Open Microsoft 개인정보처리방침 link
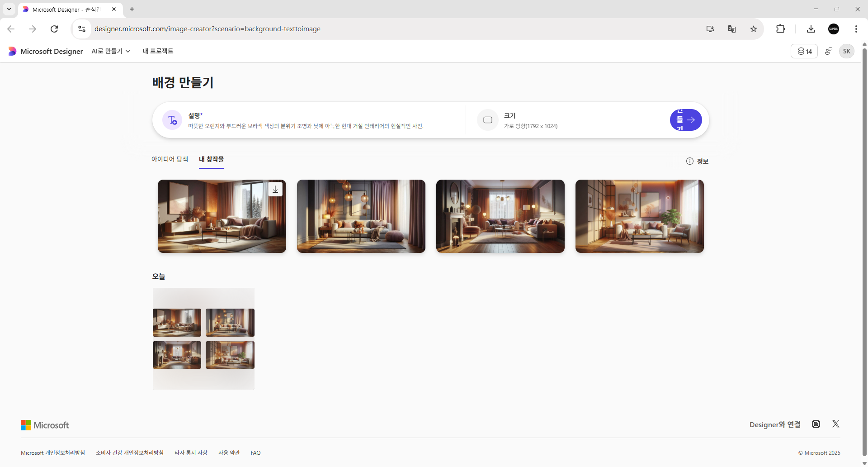Viewport: 868px width, 467px height. pos(53,453)
